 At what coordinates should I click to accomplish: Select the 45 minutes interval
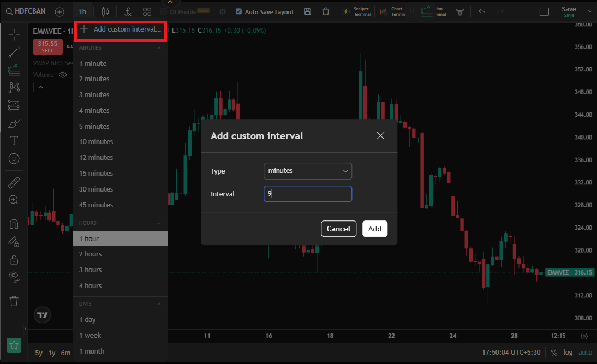(x=120, y=205)
